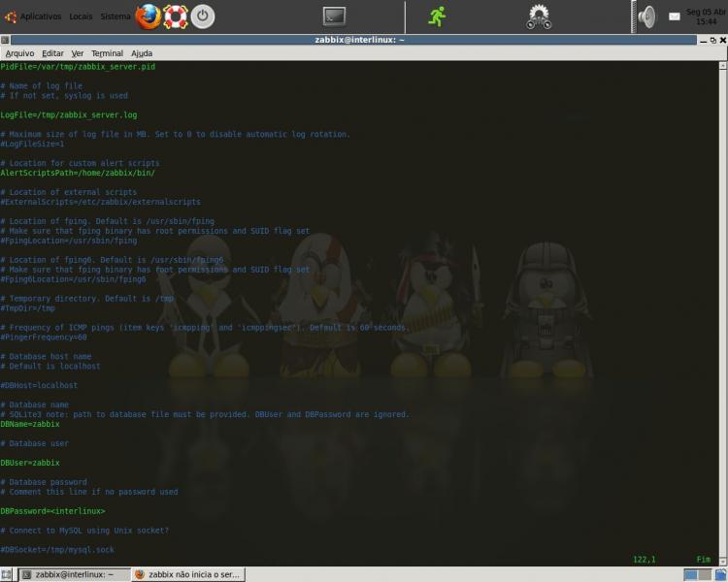Image resolution: width=728 pixels, height=582 pixels.
Task: Open the lifebuoy help launcher icon
Action: [x=176, y=16]
